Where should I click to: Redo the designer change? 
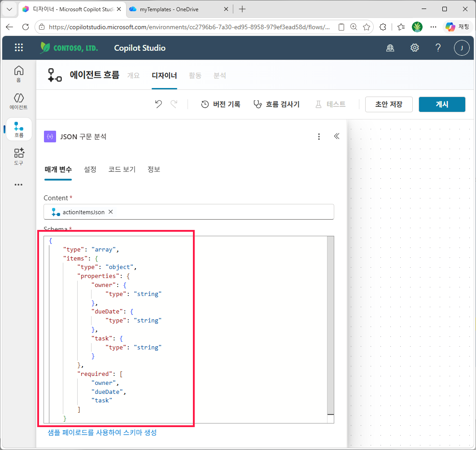(x=174, y=104)
